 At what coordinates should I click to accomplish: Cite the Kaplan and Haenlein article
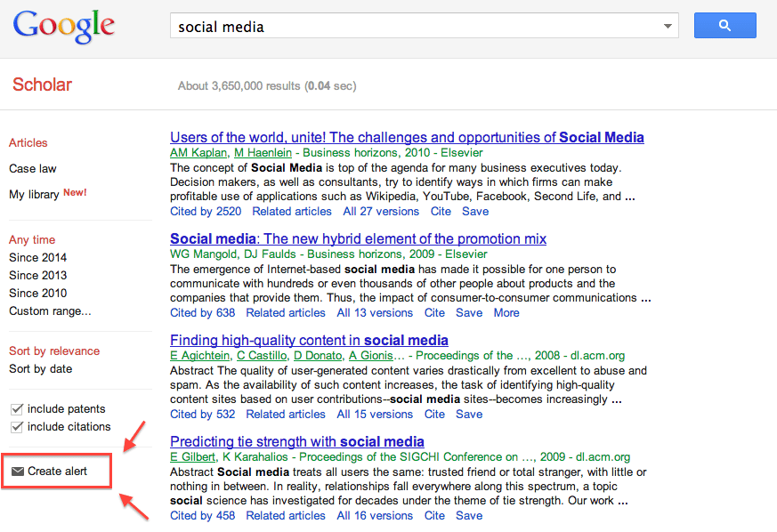click(441, 212)
